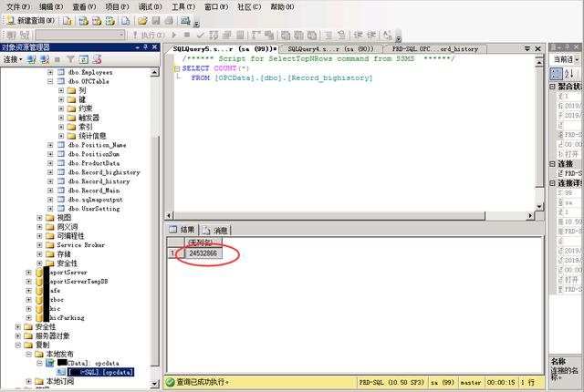Select the 结果 (Results) tab
The image size is (584, 392).
tap(182, 230)
